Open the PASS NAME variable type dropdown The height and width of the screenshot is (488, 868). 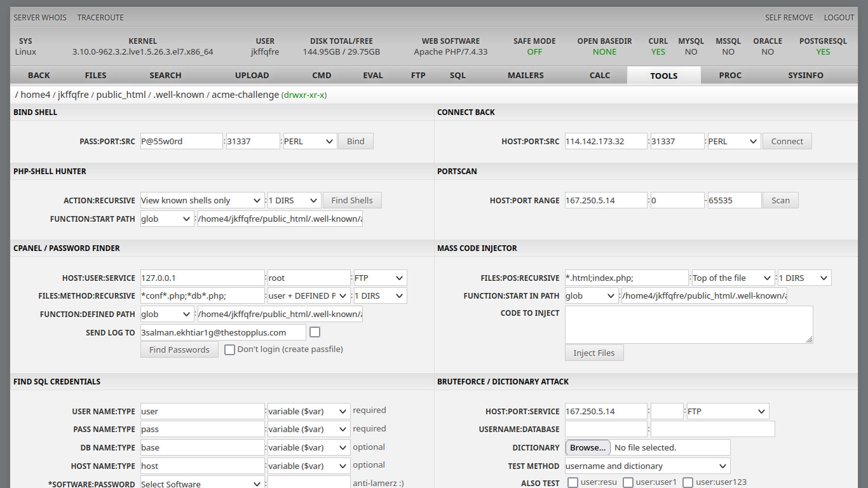309,429
